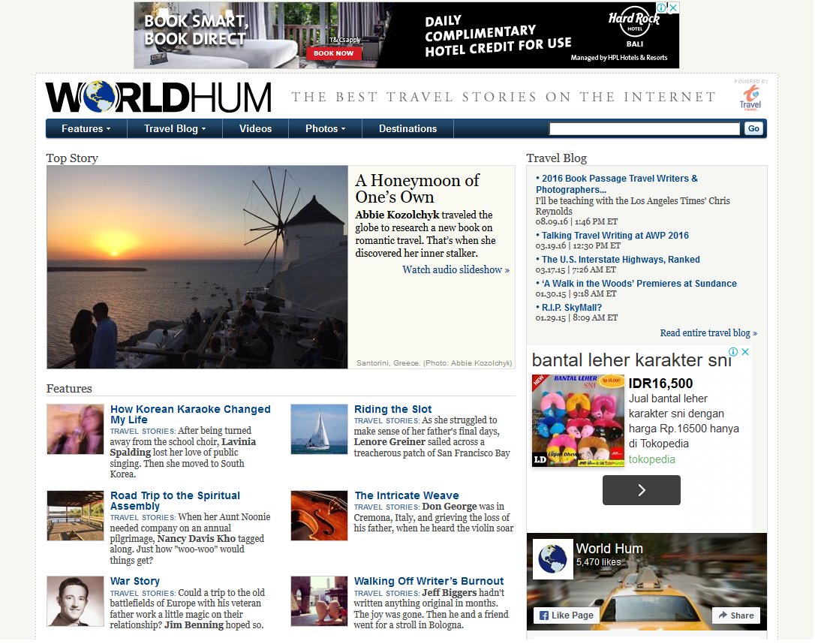
Task: Expand the Features dropdown menu
Action: pyautogui.click(x=86, y=128)
